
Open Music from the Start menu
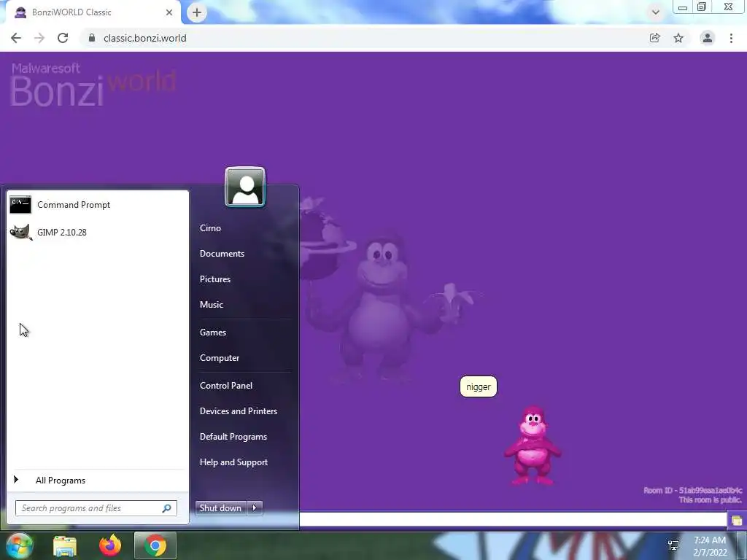tap(211, 305)
